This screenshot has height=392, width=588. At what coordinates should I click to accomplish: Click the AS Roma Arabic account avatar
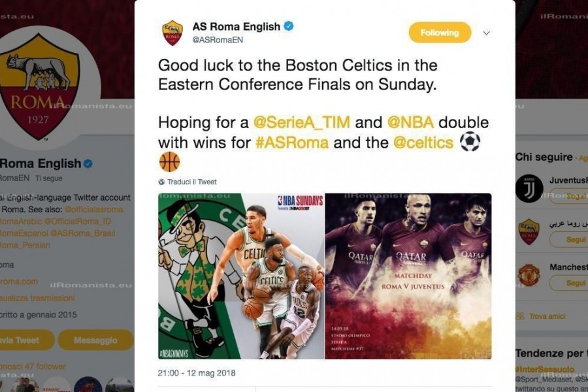(529, 232)
